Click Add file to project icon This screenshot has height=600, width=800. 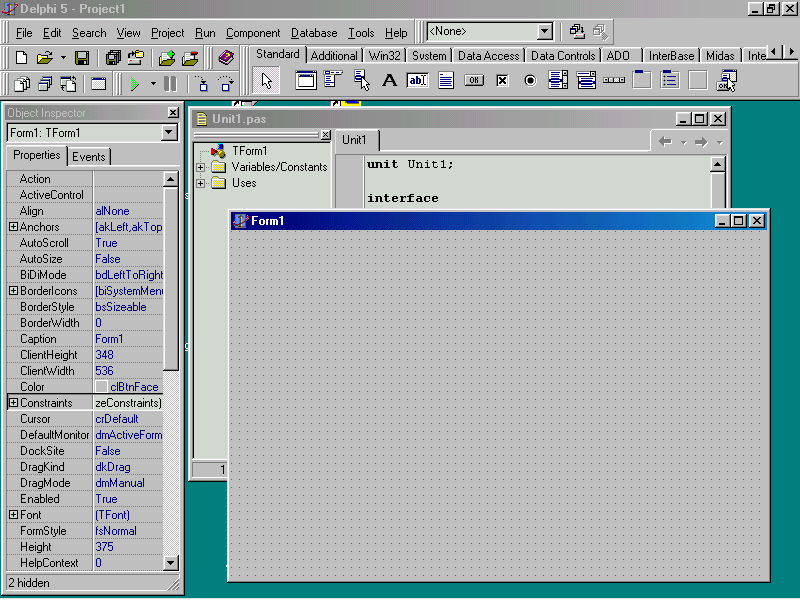point(167,58)
